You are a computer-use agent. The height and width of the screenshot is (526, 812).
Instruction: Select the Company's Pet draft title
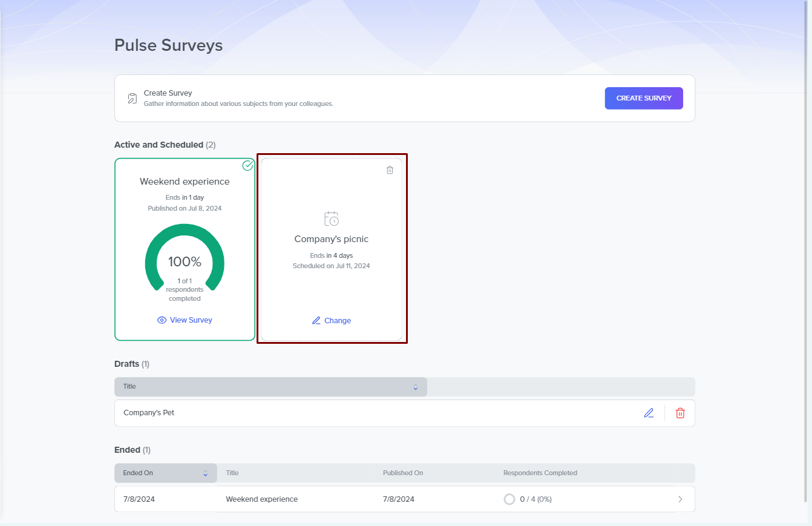coord(149,413)
